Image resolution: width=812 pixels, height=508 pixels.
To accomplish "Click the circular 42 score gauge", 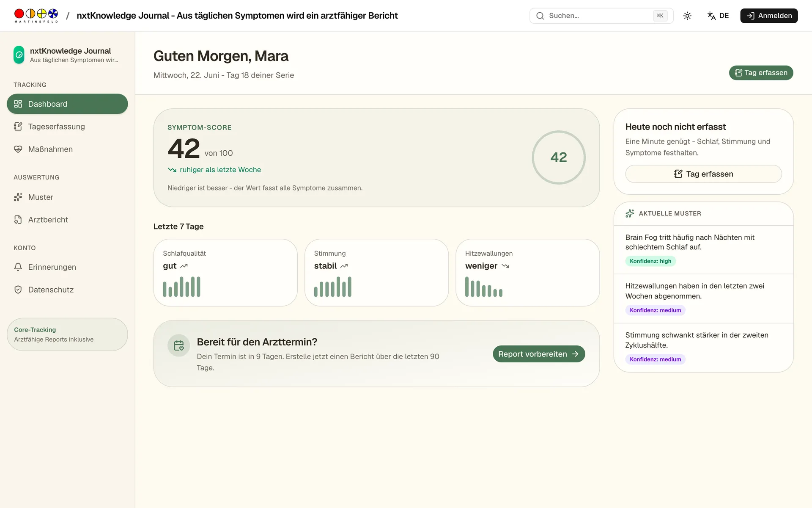I will (x=559, y=157).
